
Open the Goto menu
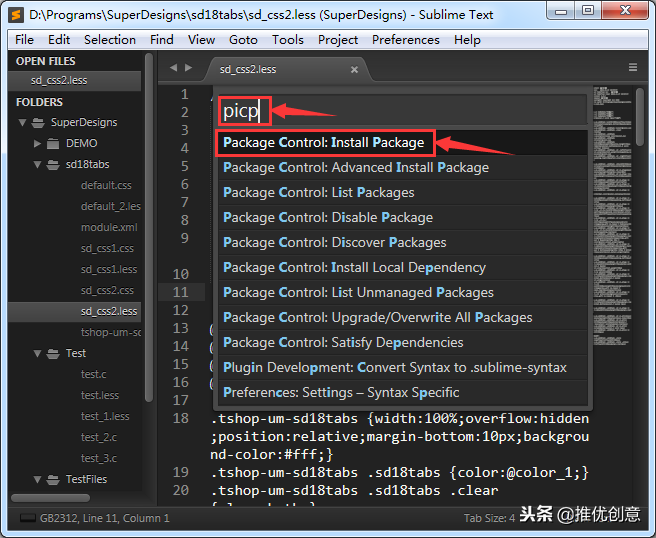pyautogui.click(x=243, y=40)
